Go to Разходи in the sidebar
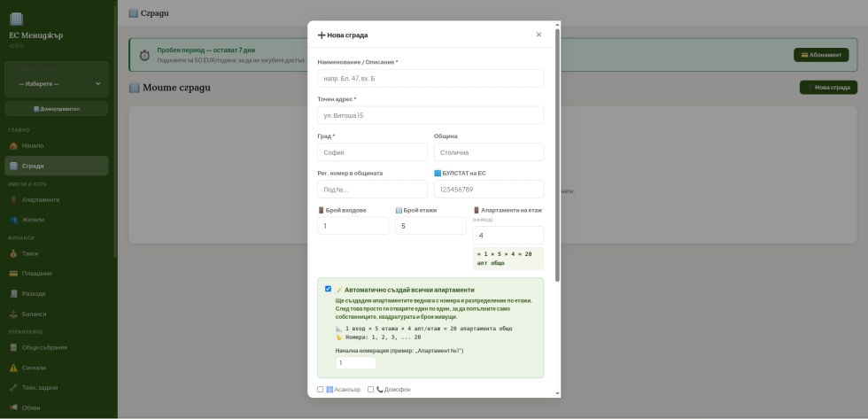The image size is (868, 419). click(34, 294)
